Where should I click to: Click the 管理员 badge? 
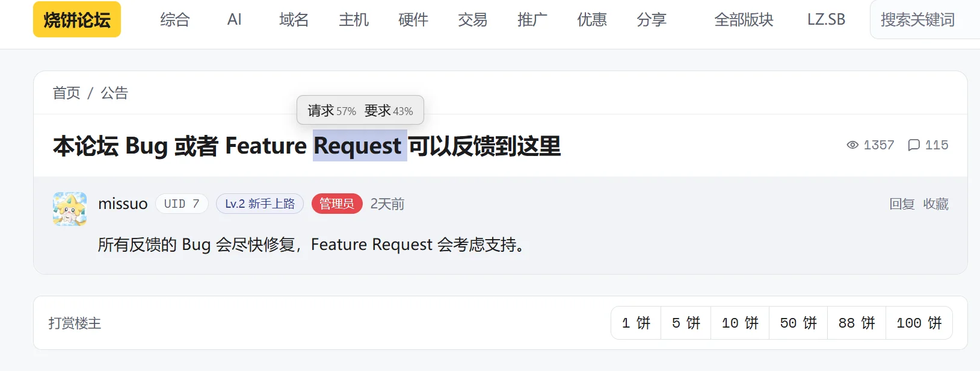(337, 204)
